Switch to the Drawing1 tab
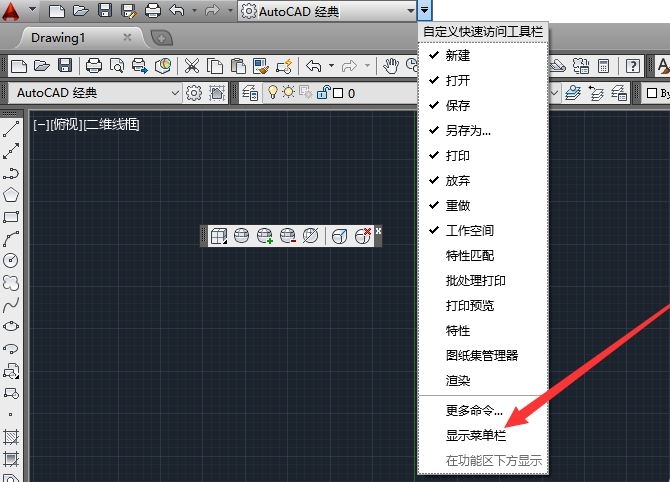The height and width of the screenshot is (482, 670). coord(58,38)
